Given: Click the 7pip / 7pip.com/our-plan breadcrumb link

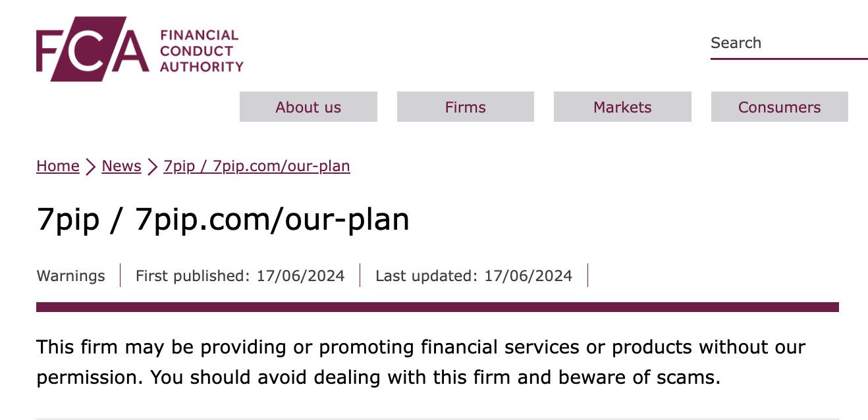Looking at the screenshot, I should (257, 166).
